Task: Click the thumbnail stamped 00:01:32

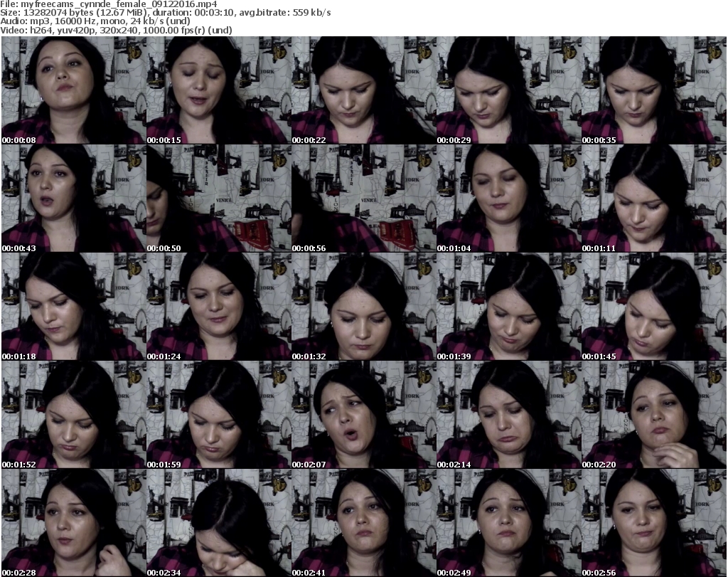Action: pos(363,307)
